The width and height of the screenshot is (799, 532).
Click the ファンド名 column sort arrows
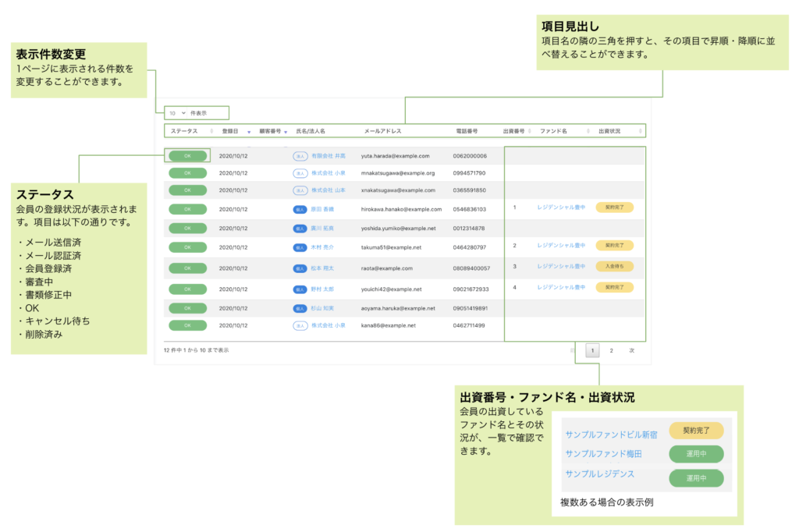click(x=588, y=131)
